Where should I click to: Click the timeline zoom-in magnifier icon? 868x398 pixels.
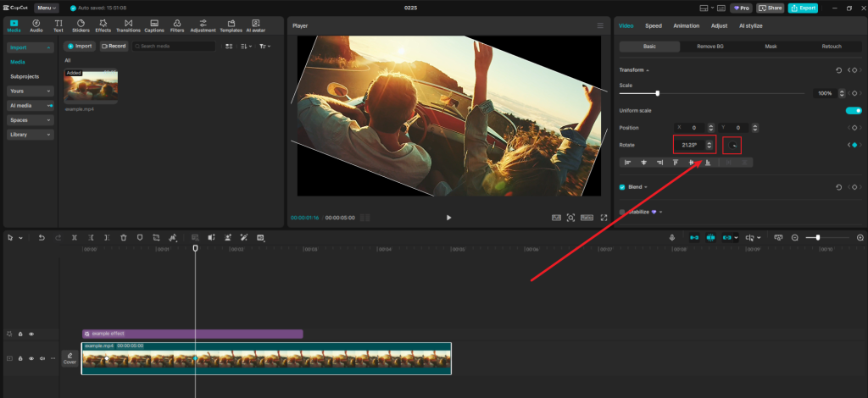860,238
